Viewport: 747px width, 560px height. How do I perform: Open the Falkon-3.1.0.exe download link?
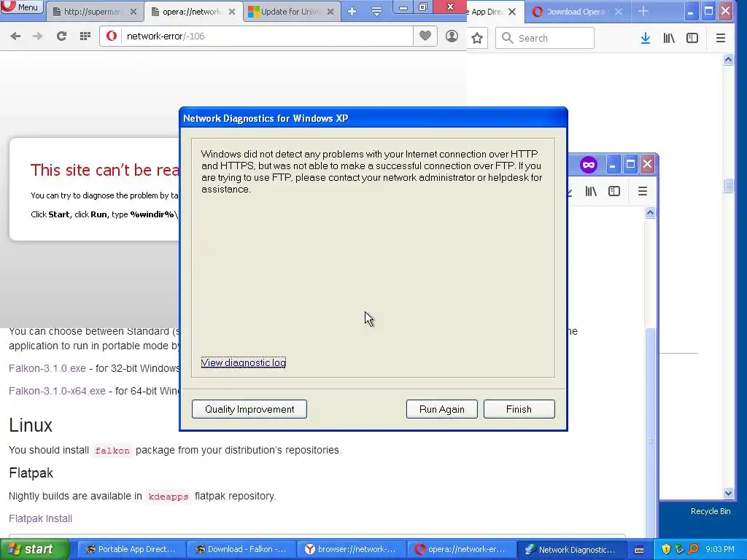(47, 368)
